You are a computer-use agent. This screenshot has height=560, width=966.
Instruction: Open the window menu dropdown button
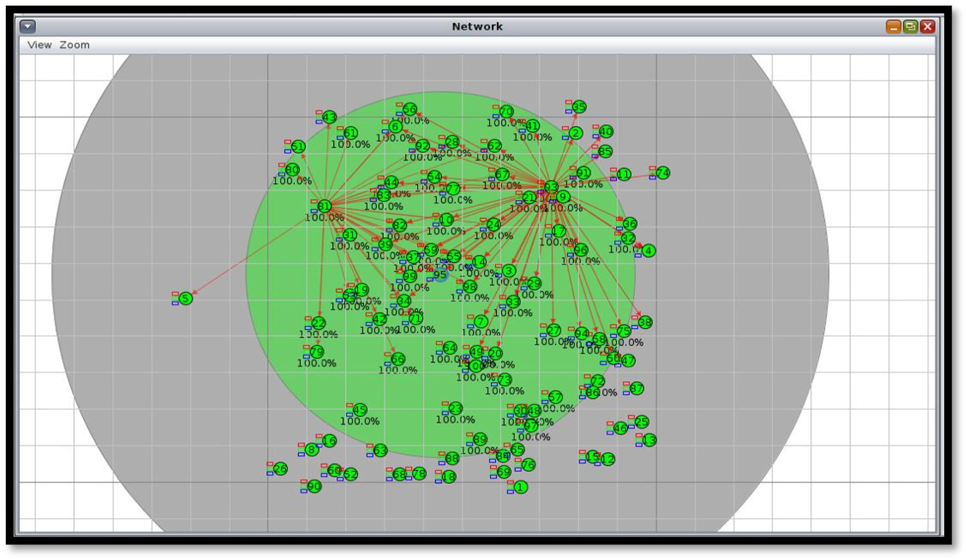point(28,27)
